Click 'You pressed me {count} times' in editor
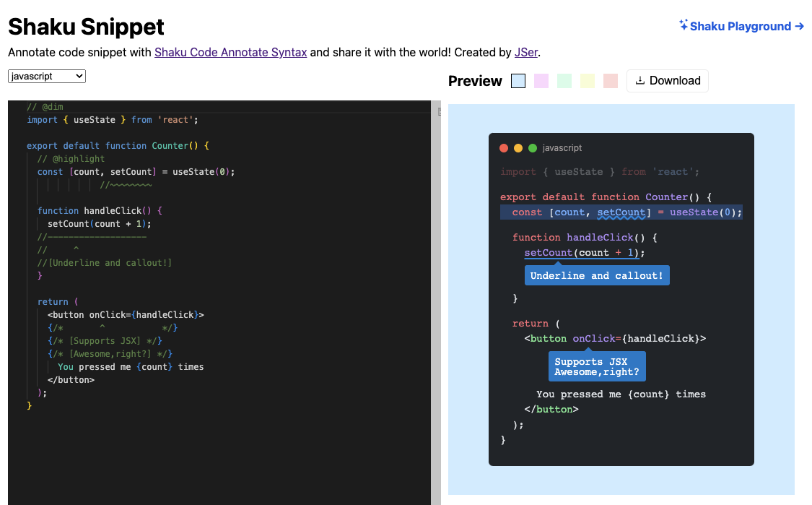This screenshot has width=812, height=505. pyautogui.click(x=131, y=366)
